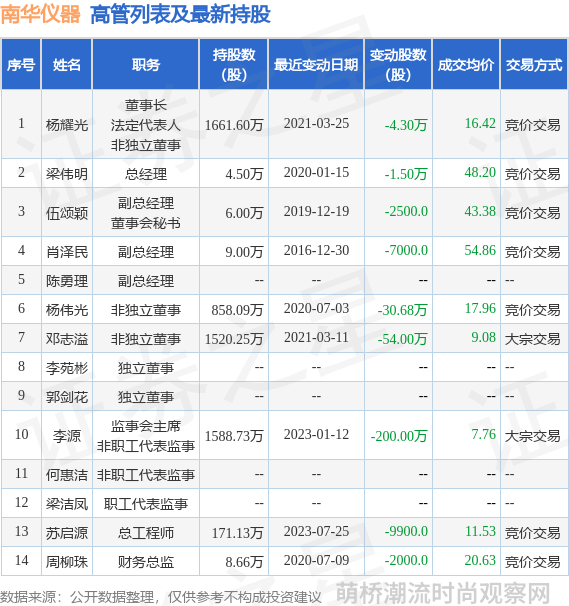Select the name 梁洁凤
569x606 pixels.
(x=67, y=504)
